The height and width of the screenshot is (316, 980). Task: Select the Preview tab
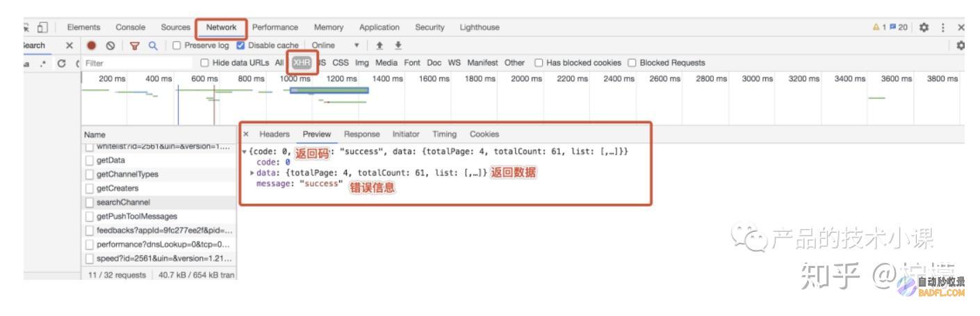click(316, 134)
